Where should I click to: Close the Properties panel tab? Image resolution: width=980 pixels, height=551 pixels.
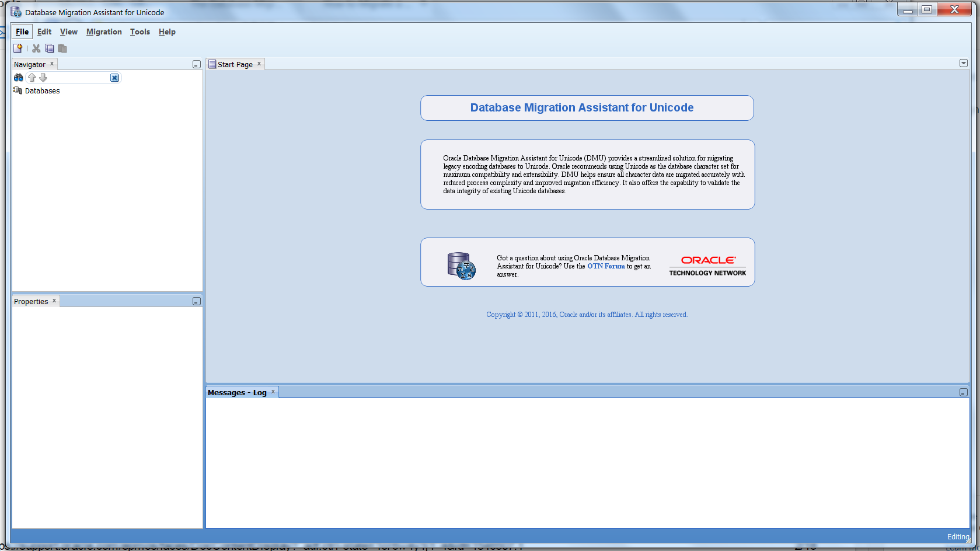(54, 301)
